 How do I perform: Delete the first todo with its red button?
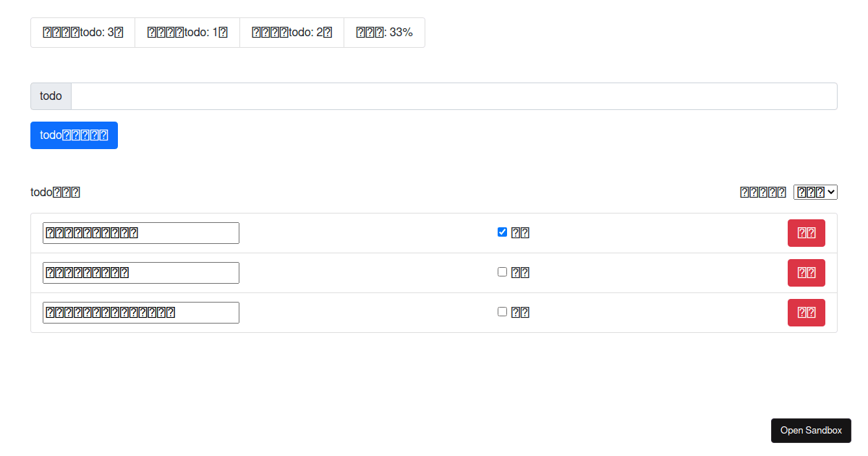tap(806, 232)
